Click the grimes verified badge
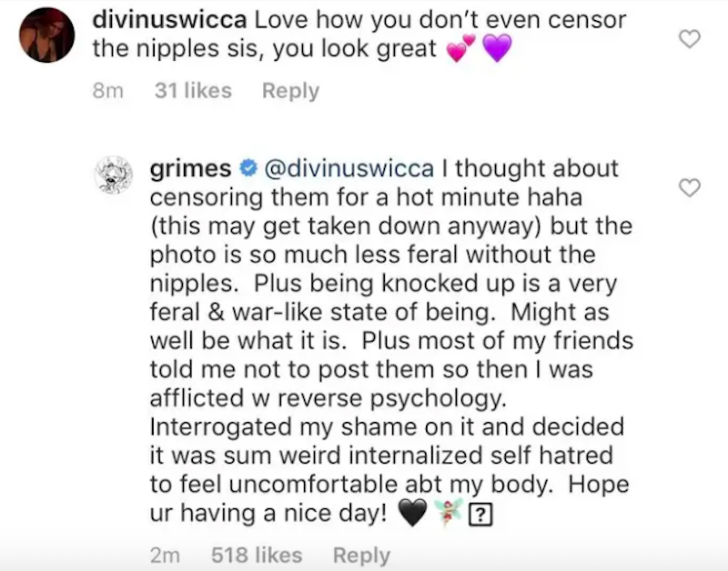The width and height of the screenshot is (728, 571). 248,168
